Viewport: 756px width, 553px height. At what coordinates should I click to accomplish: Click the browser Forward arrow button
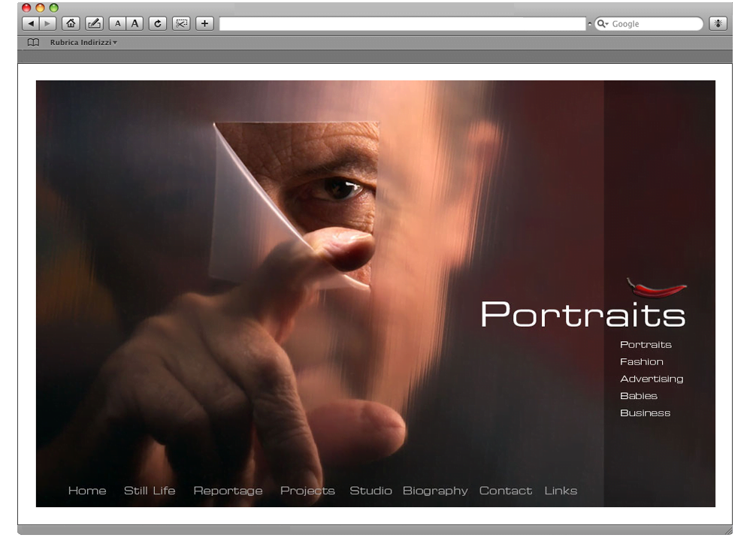(x=47, y=23)
